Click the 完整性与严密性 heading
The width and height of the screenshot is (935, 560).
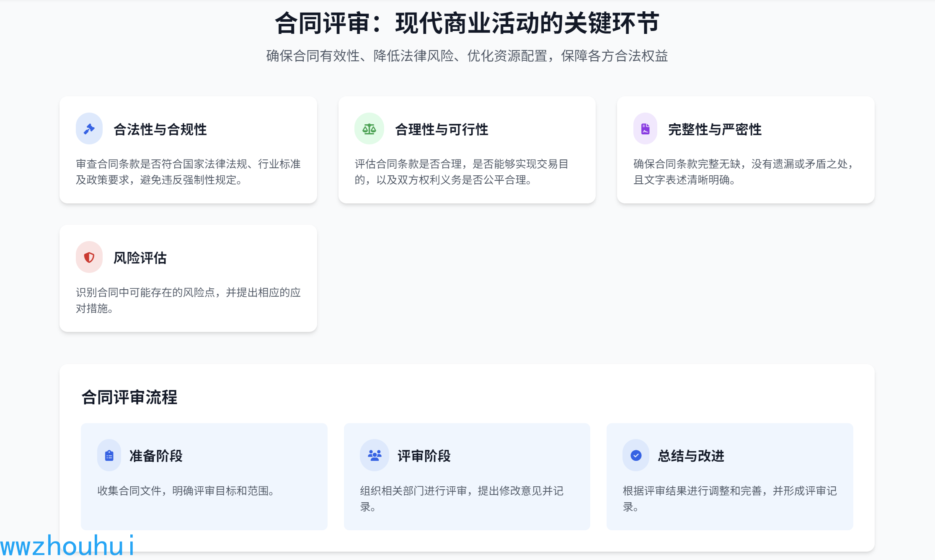tap(715, 129)
